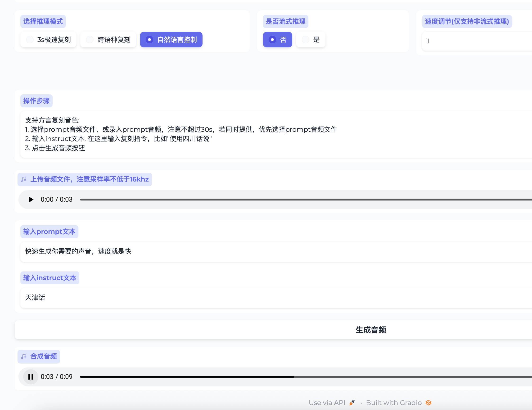Click the 操作步骤 label
The width and height of the screenshot is (532, 410).
click(36, 101)
